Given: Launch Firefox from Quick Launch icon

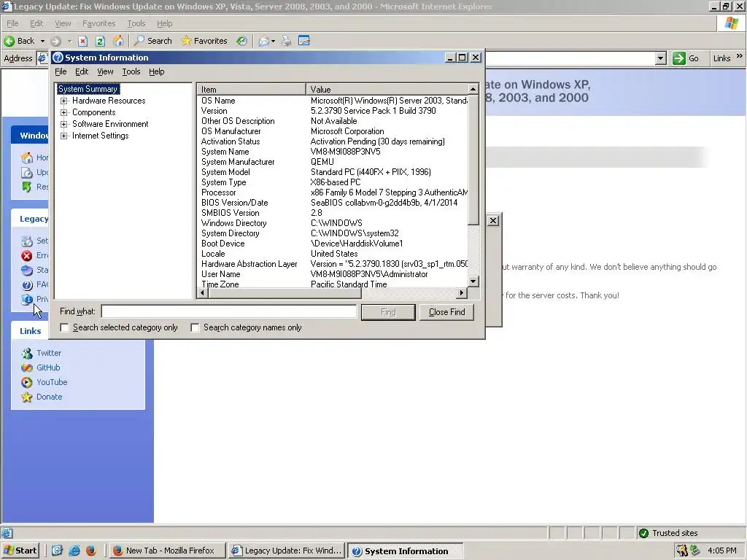Looking at the screenshot, I should pyautogui.click(x=90, y=551).
